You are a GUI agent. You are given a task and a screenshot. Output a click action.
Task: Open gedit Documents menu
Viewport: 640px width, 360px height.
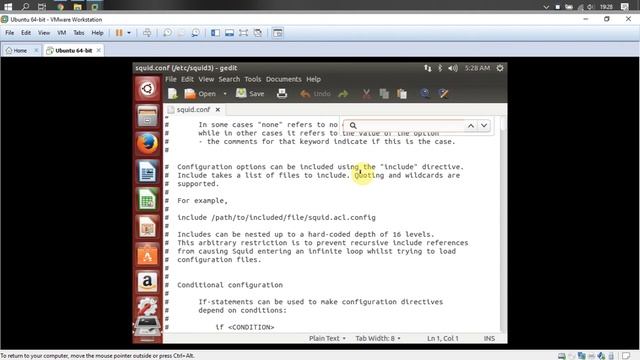[x=283, y=79]
